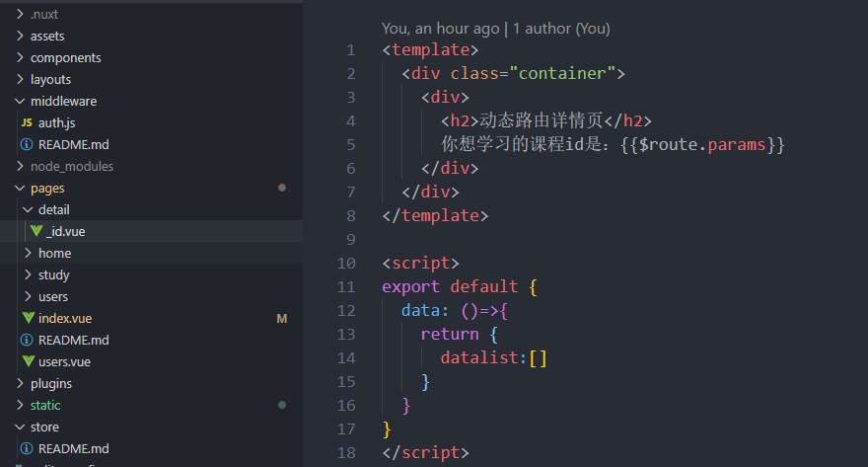The height and width of the screenshot is (467, 868).
Task: Expand the assets folder chevron
Action: (x=20, y=36)
